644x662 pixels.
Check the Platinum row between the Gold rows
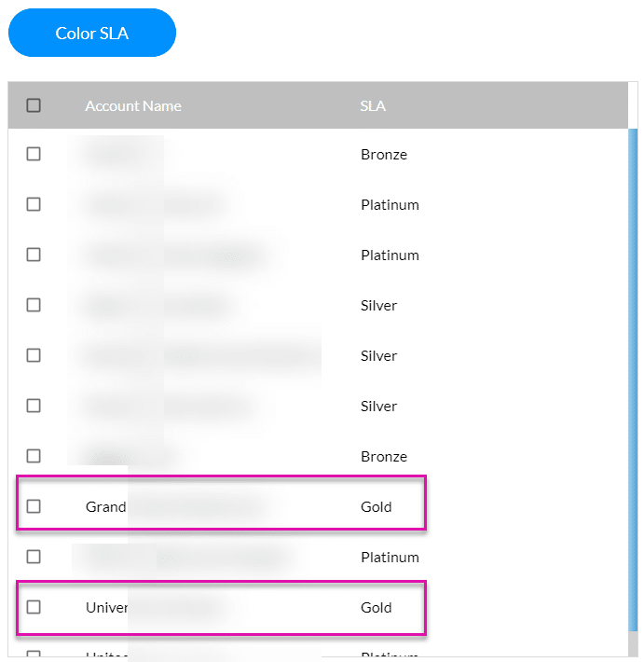[x=34, y=557]
